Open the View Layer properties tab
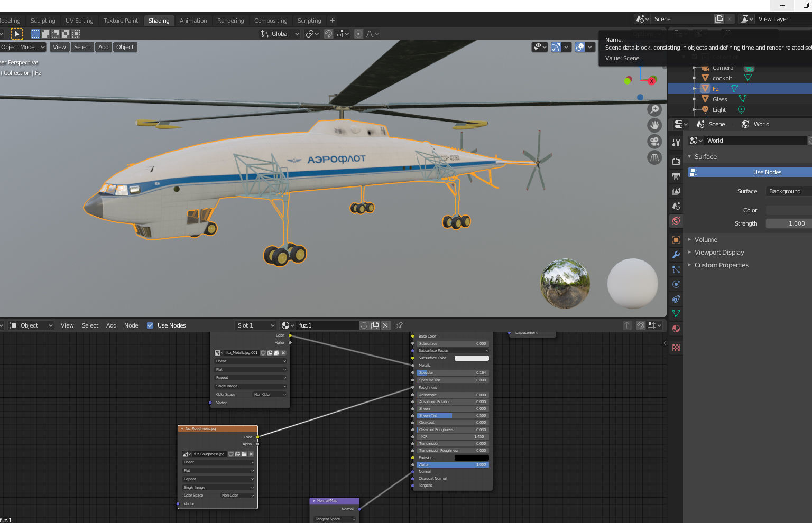The height and width of the screenshot is (523, 812). [x=676, y=191]
